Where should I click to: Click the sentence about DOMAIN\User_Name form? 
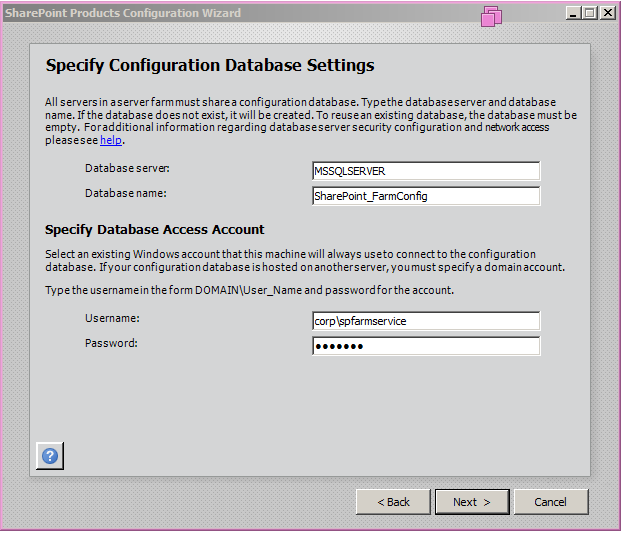pos(250,290)
